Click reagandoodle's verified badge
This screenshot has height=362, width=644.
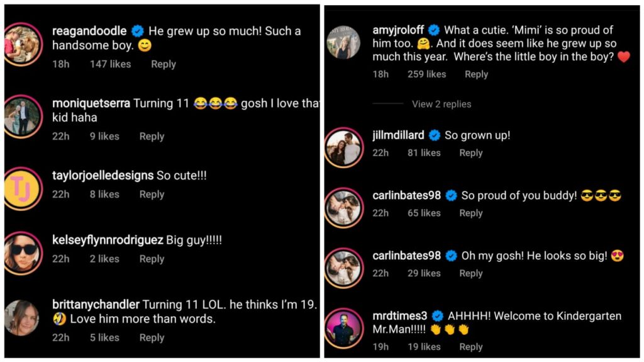click(138, 31)
